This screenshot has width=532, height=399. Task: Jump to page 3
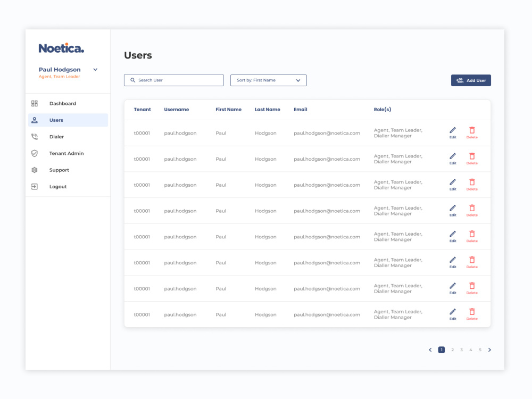click(461, 350)
